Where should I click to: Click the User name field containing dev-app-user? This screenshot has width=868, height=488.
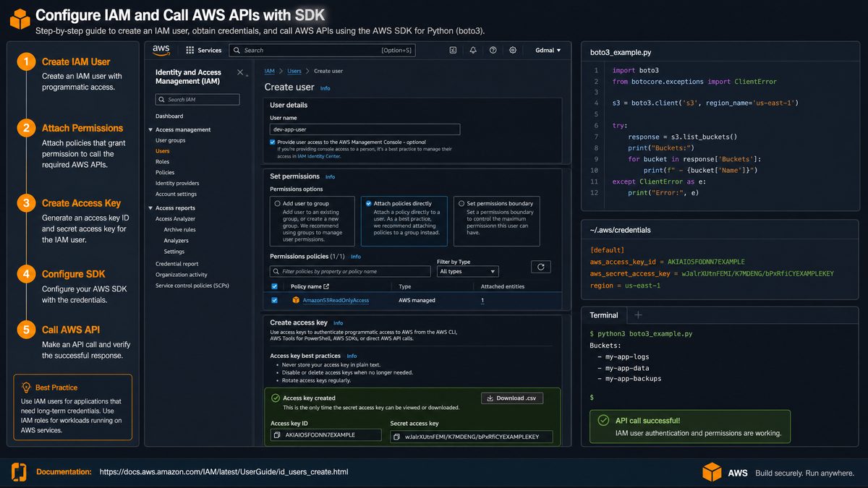pyautogui.click(x=365, y=129)
